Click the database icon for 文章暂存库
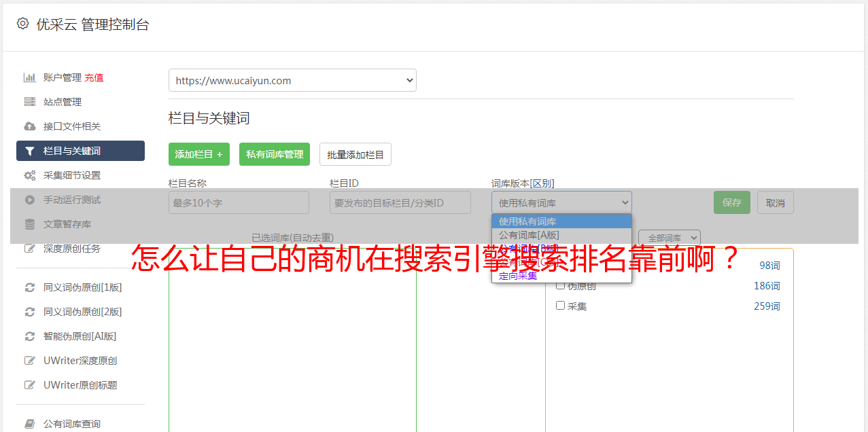 [x=30, y=224]
